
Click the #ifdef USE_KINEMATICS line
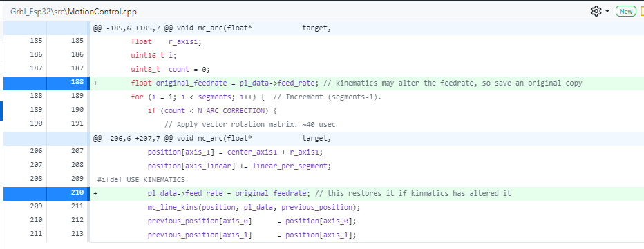point(141,179)
